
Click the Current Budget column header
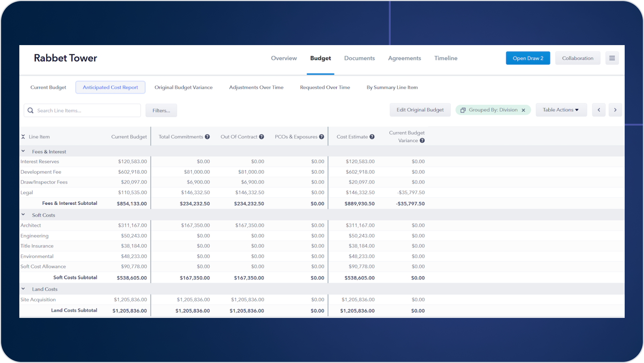[129, 137]
